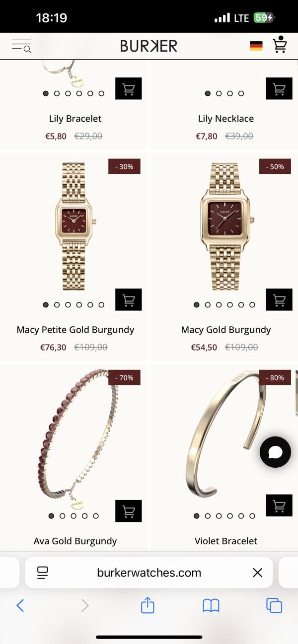
Task: Open Safari bookmarks
Action: [211, 605]
